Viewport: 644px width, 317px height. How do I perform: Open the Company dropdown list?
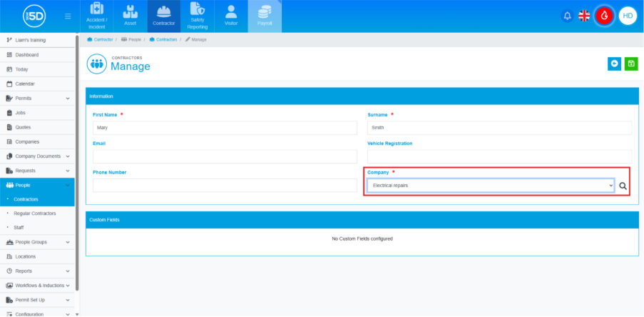coord(491,186)
